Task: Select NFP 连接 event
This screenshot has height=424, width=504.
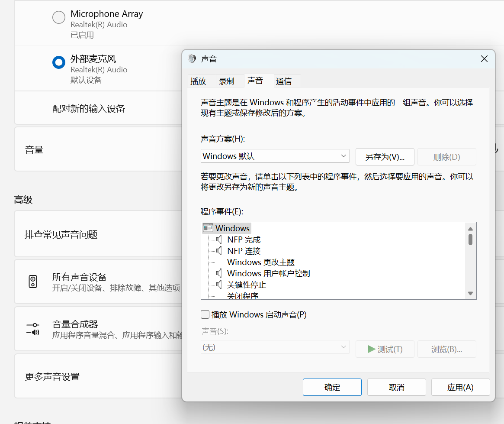Action: [244, 251]
